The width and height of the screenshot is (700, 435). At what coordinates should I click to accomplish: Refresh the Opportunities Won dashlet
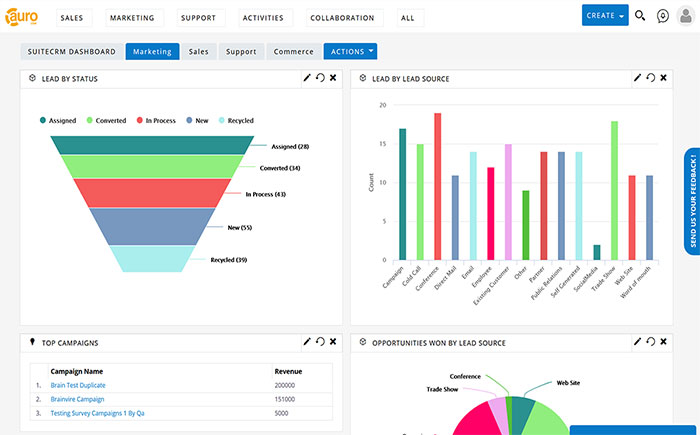650,342
